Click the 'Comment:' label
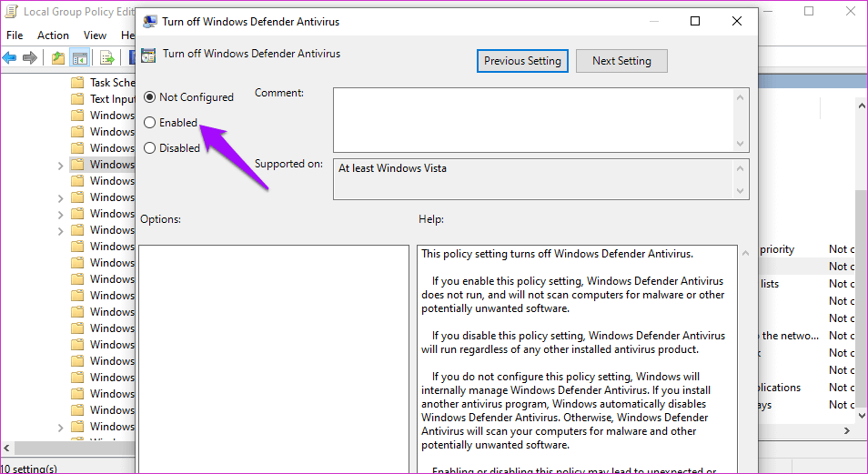868x474 pixels. pyautogui.click(x=279, y=93)
